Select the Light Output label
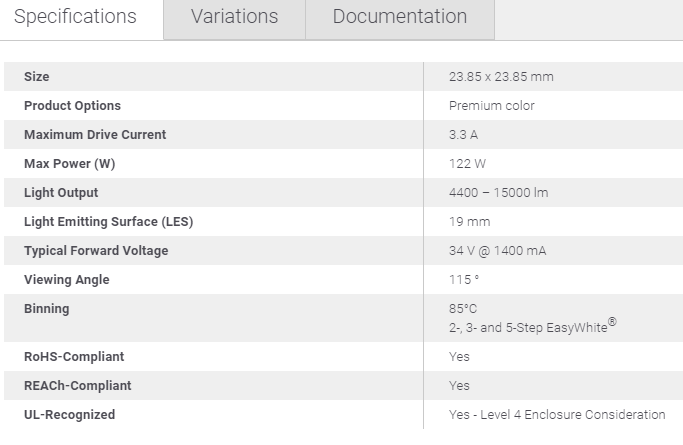 [x=61, y=193]
